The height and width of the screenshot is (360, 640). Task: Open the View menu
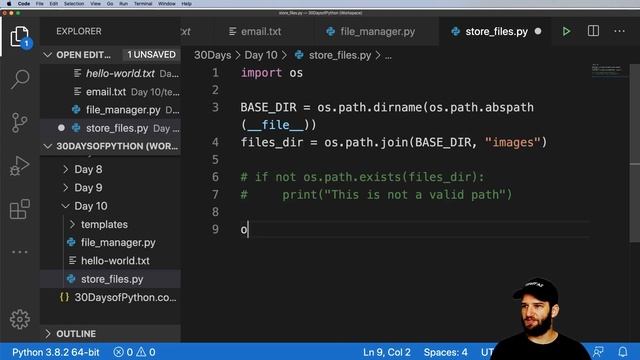(96, 4)
